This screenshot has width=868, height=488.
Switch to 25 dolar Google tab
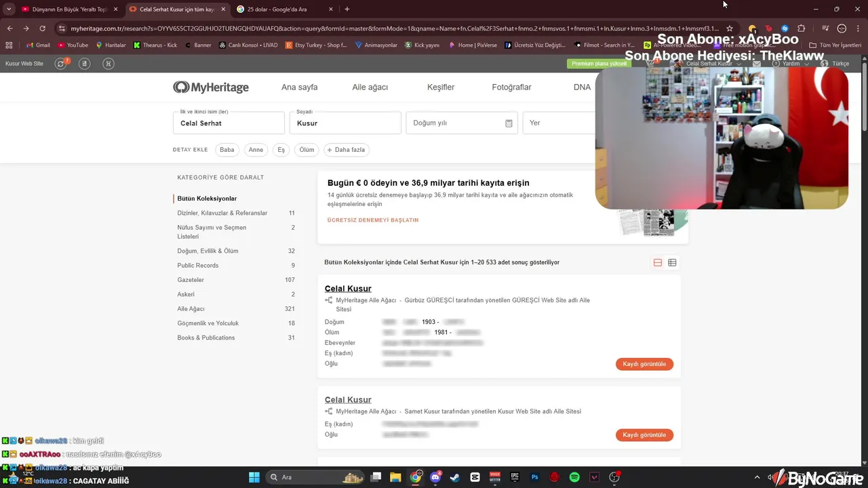285,9
